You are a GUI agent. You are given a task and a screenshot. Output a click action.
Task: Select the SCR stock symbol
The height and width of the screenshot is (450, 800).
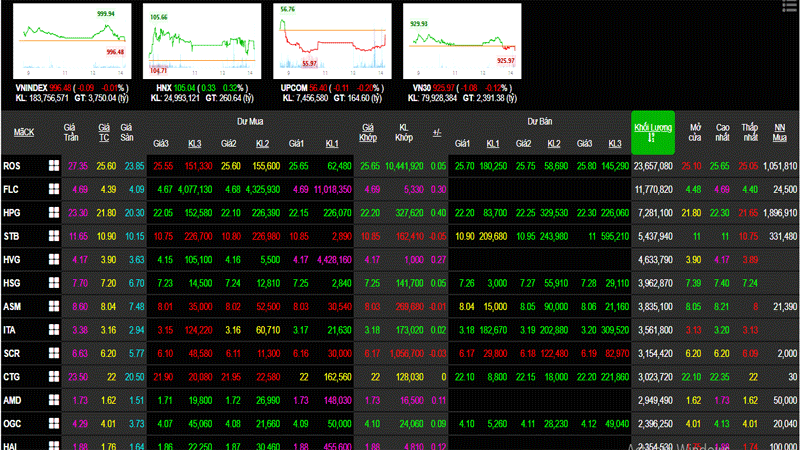(x=12, y=354)
